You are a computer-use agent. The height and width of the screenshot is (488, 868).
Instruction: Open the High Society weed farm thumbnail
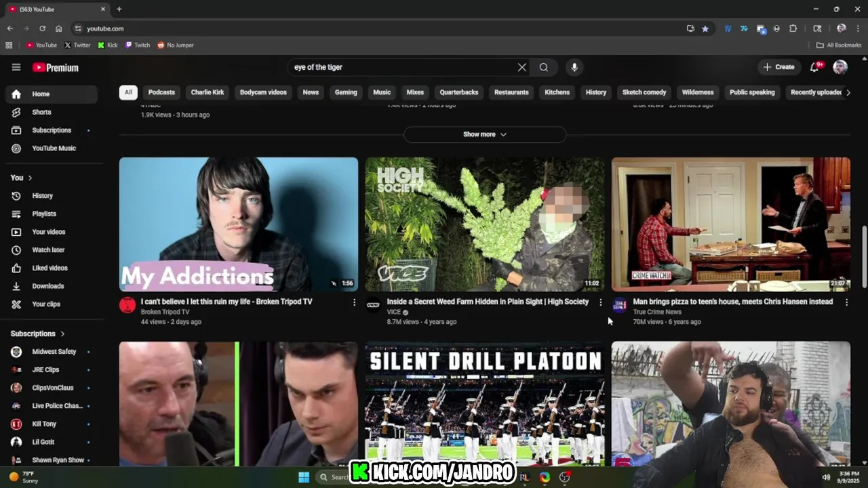pos(485,224)
